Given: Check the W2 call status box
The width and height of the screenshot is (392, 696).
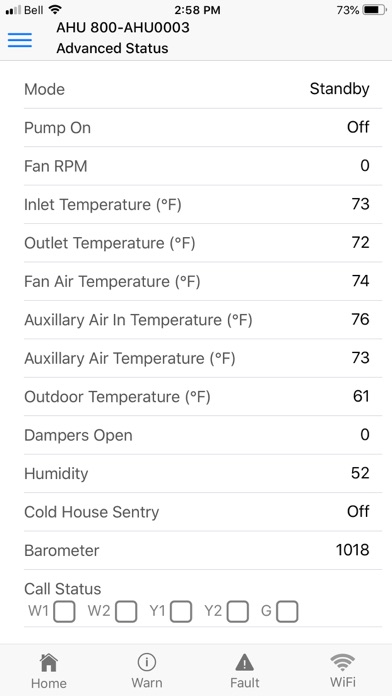Looking at the screenshot, I should pyautogui.click(x=126, y=612).
